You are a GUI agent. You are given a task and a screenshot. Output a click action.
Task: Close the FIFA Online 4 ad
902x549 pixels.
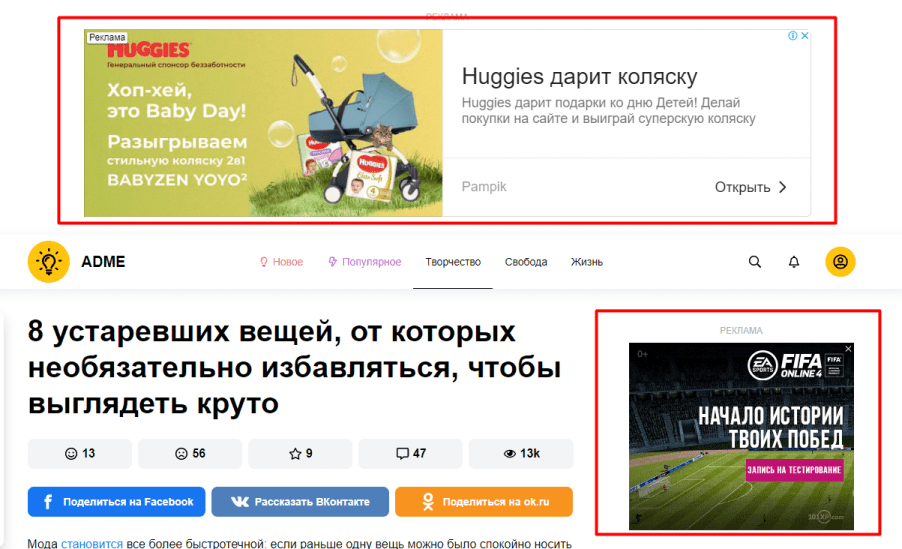[849, 349]
